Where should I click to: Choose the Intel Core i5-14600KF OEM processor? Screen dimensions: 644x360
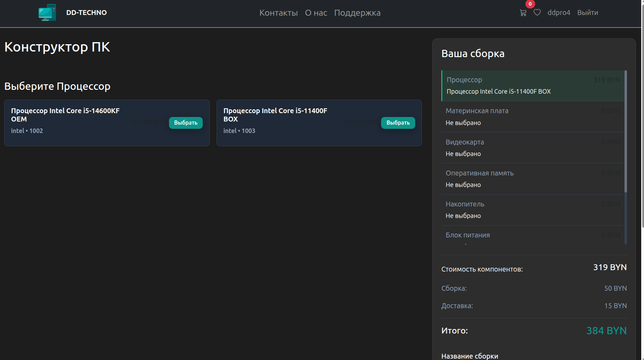point(186,123)
